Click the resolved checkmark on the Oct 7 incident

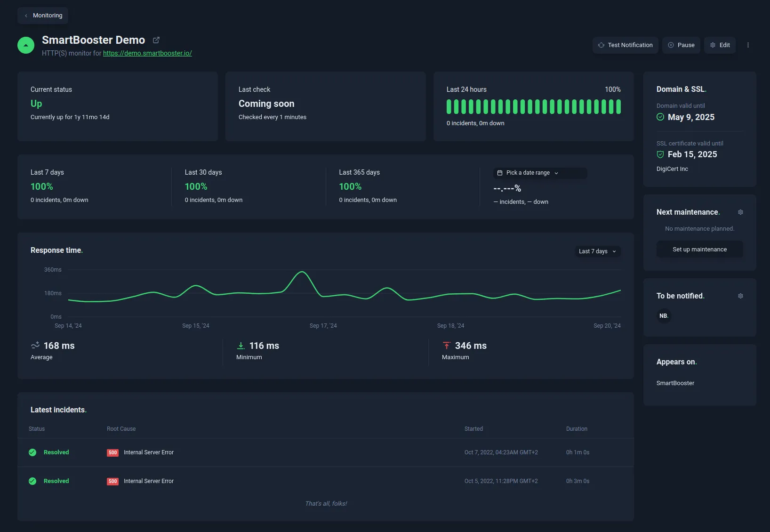coord(32,452)
